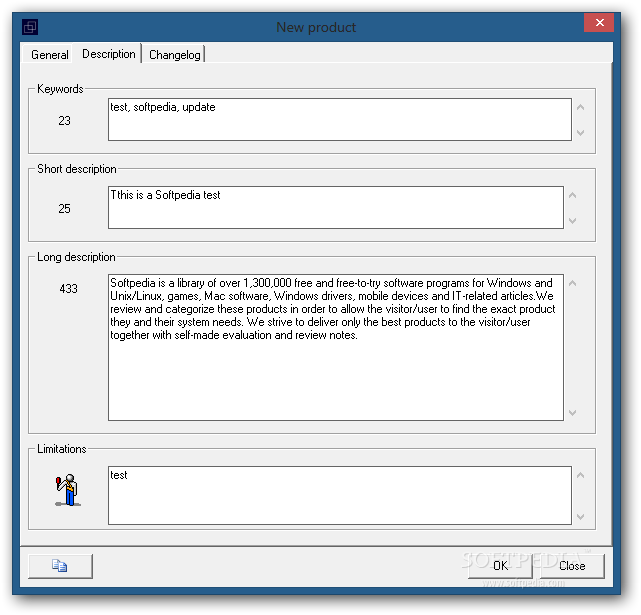
Task: Click the Long description character count 433
Action: [68, 289]
